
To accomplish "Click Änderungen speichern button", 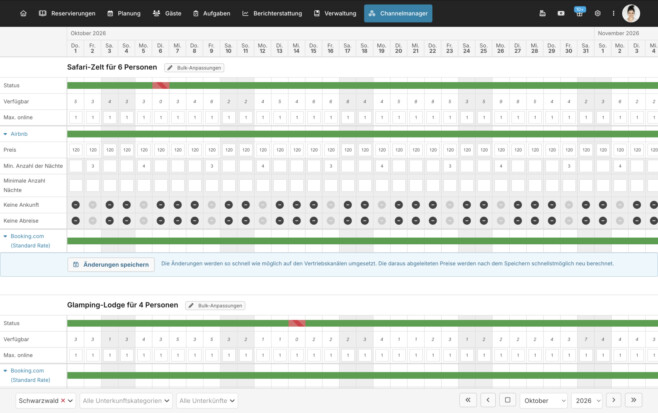I will (x=111, y=264).
